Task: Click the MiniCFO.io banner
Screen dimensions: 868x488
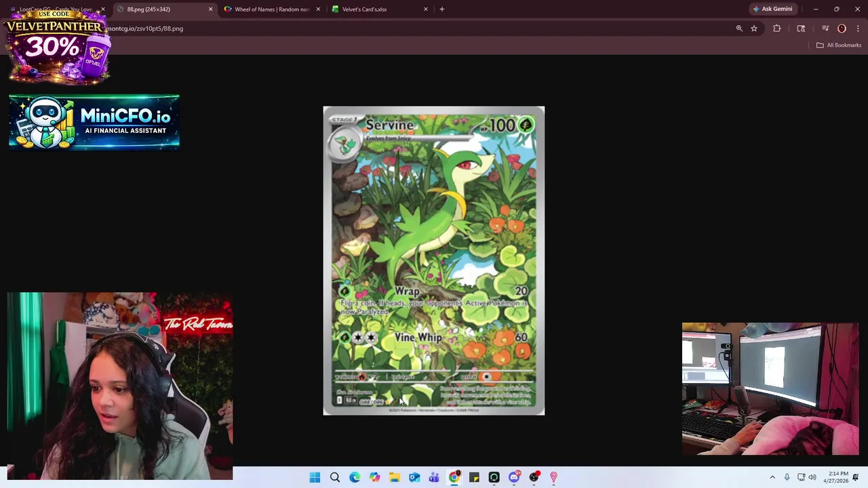Action: click(x=94, y=122)
